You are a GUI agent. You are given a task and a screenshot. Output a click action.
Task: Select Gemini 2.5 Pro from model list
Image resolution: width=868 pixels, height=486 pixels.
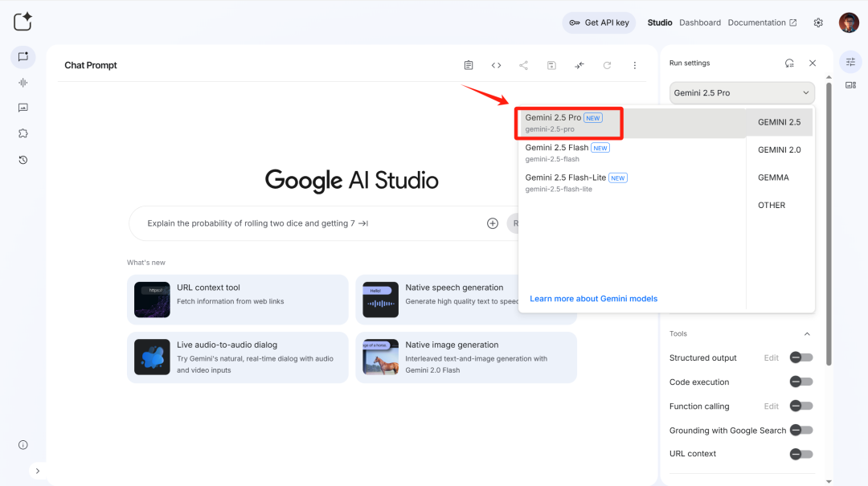click(x=633, y=123)
